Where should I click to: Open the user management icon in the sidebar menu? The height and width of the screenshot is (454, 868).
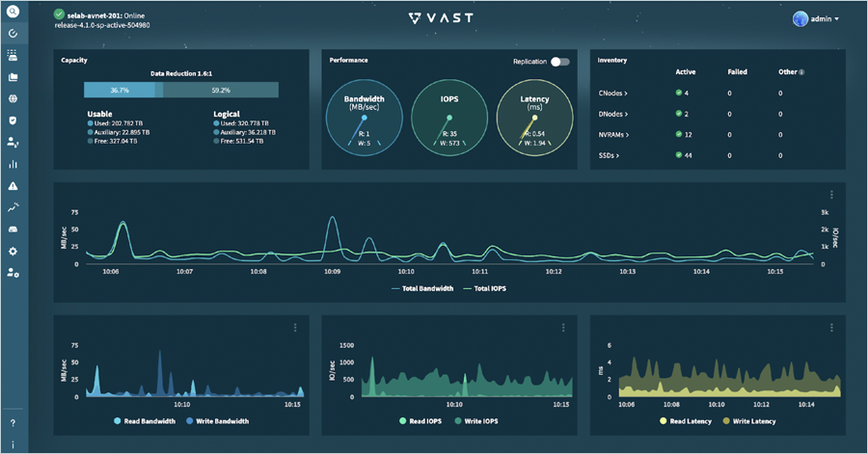[13, 142]
